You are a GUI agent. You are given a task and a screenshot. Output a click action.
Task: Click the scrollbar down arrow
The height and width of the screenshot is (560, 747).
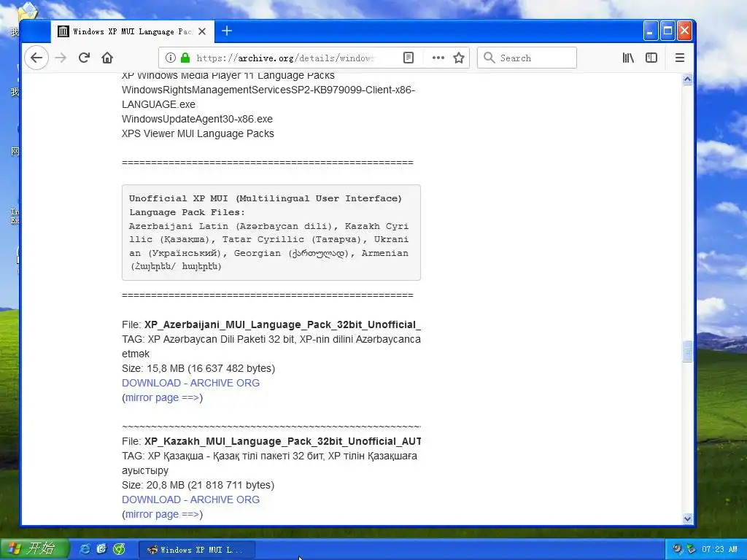tap(687, 518)
